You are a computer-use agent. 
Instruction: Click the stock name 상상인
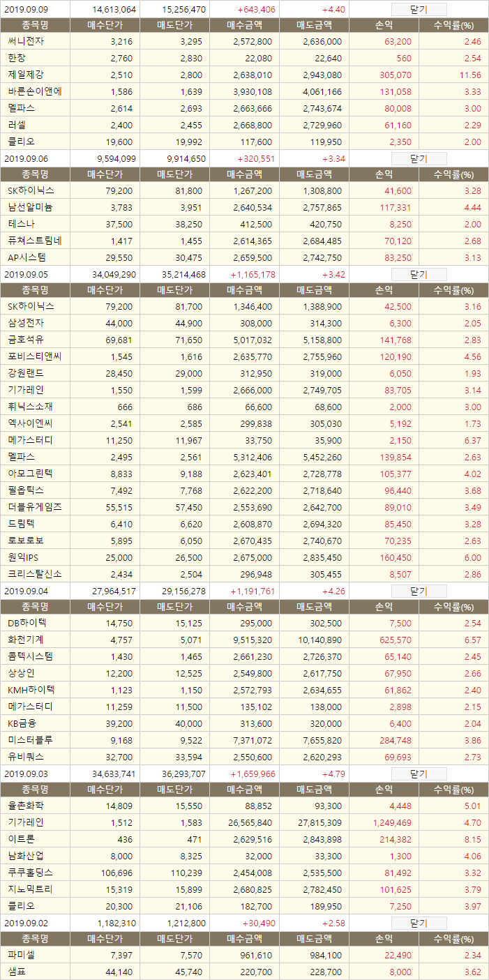[21, 673]
